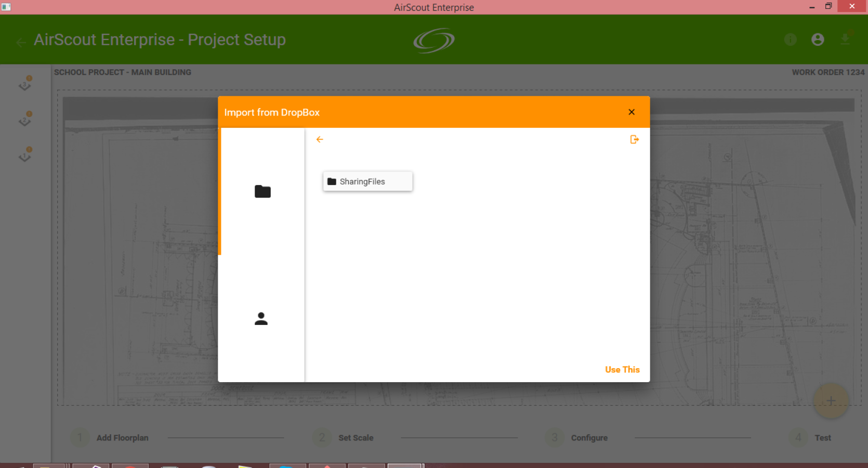Click the back arrow beside Project Setup title
This screenshot has width=868, height=468.
click(x=21, y=43)
